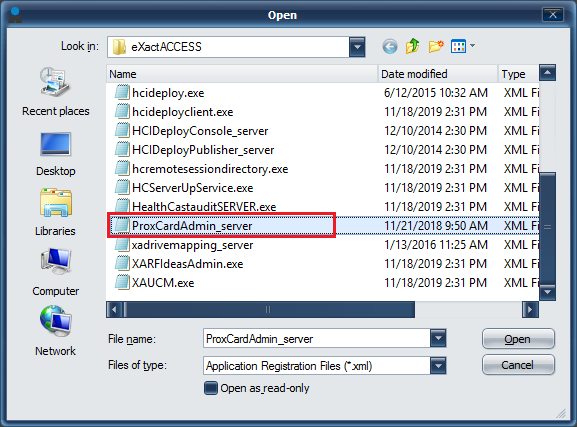577x427 pixels.
Task: Click the hcideploy.exe file icon
Action: [122, 92]
